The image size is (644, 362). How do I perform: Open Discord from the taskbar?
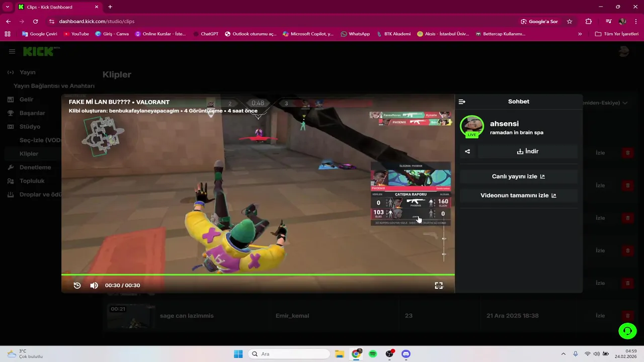pyautogui.click(x=406, y=354)
